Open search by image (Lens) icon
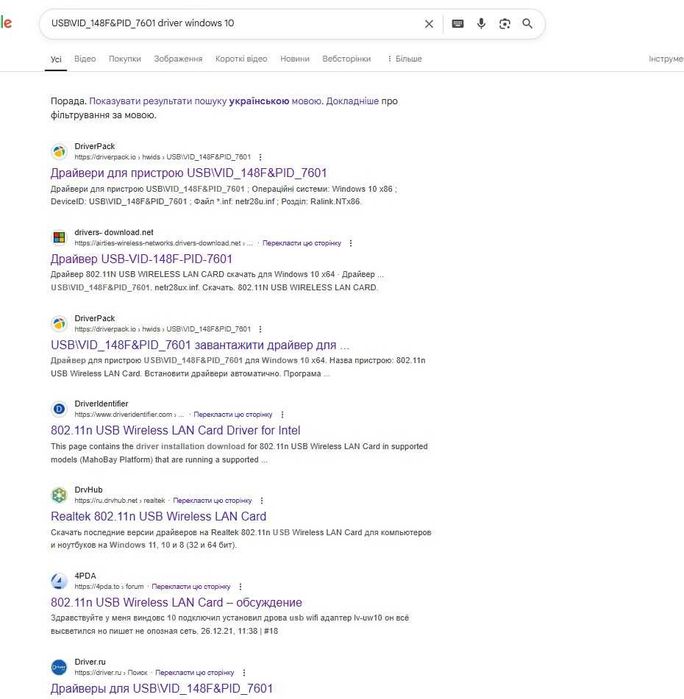Image resolution: width=684 pixels, height=699 pixels. (x=504, y=24)
